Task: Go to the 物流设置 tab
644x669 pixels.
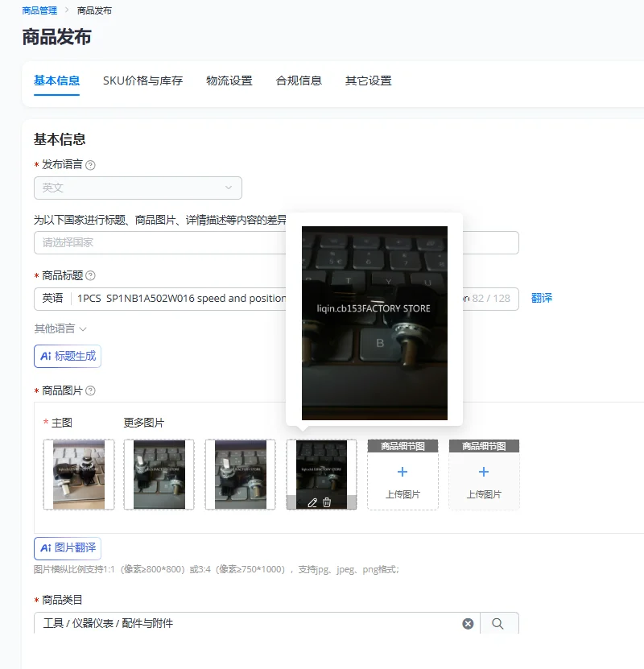Action: pyautogui.click(x=229, y=81)
